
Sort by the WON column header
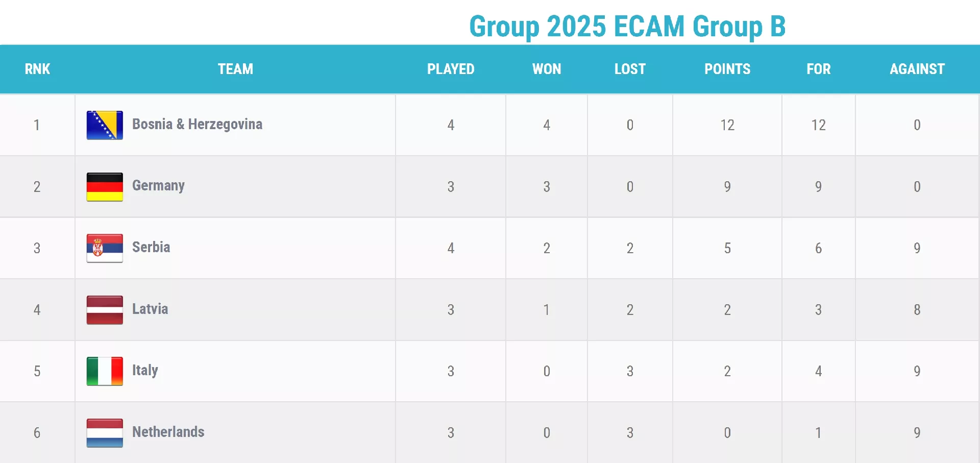[x=547, y=69]
